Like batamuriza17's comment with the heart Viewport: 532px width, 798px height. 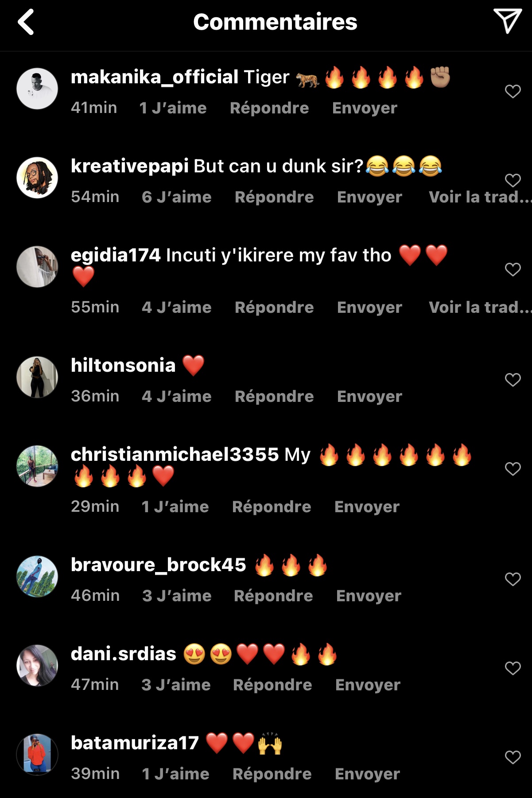(513, 757)
